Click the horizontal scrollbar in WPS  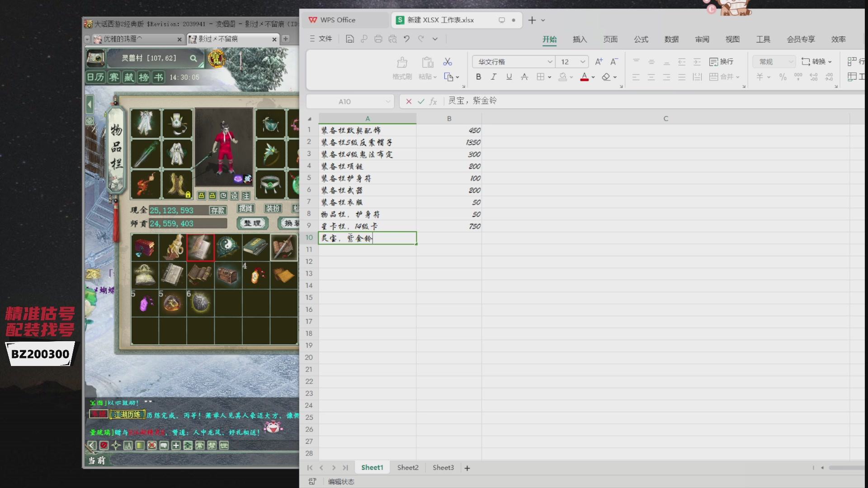coord(846,468)
